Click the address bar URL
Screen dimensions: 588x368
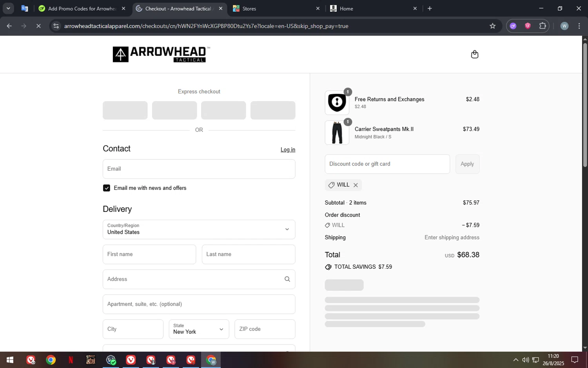206,26
